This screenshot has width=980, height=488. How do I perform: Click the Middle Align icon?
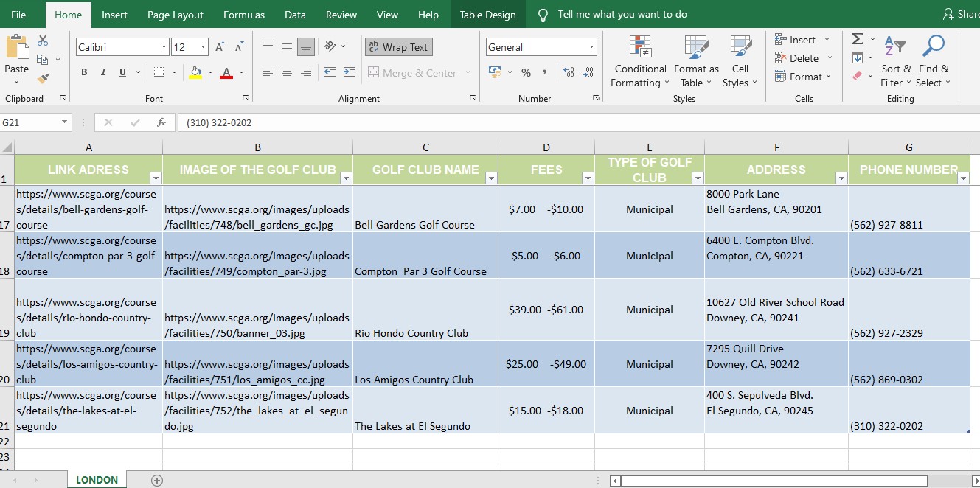(x=286, y=46)
